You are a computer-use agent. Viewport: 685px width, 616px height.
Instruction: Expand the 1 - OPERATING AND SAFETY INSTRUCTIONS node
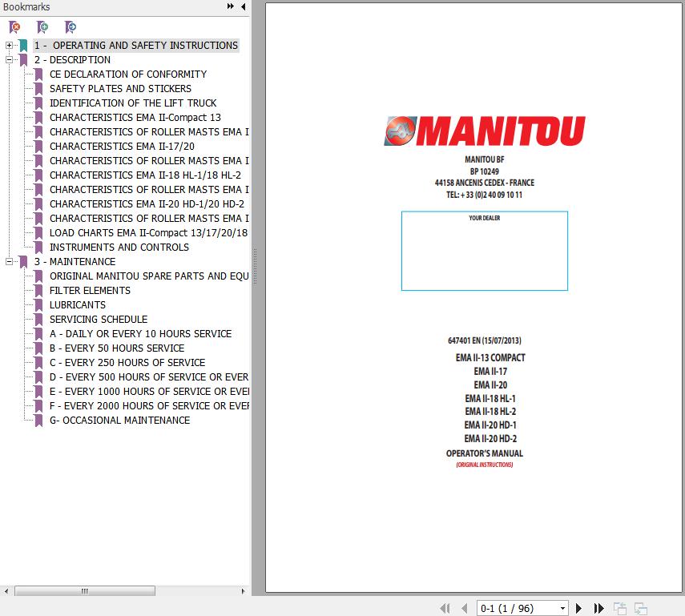click(9, 46)
